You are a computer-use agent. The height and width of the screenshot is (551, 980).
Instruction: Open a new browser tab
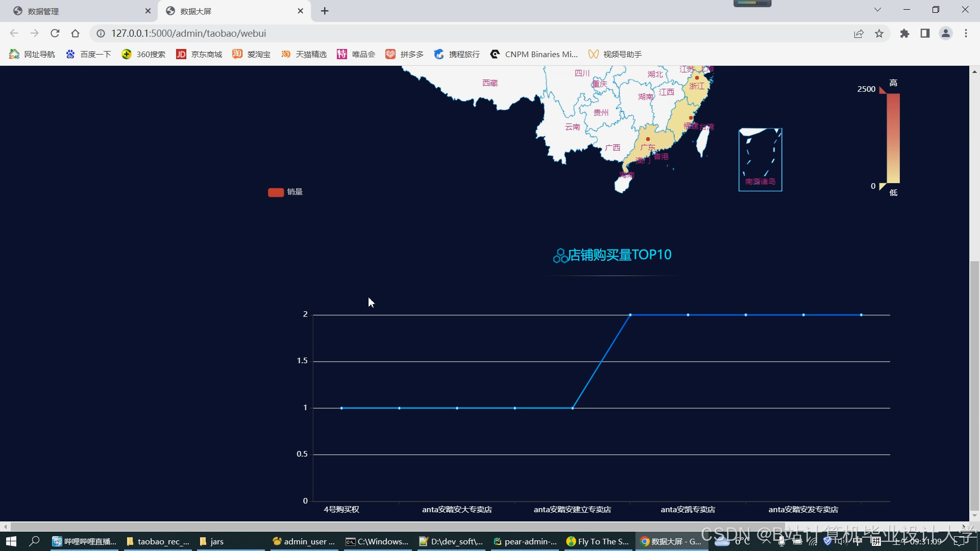coord(325,11)
